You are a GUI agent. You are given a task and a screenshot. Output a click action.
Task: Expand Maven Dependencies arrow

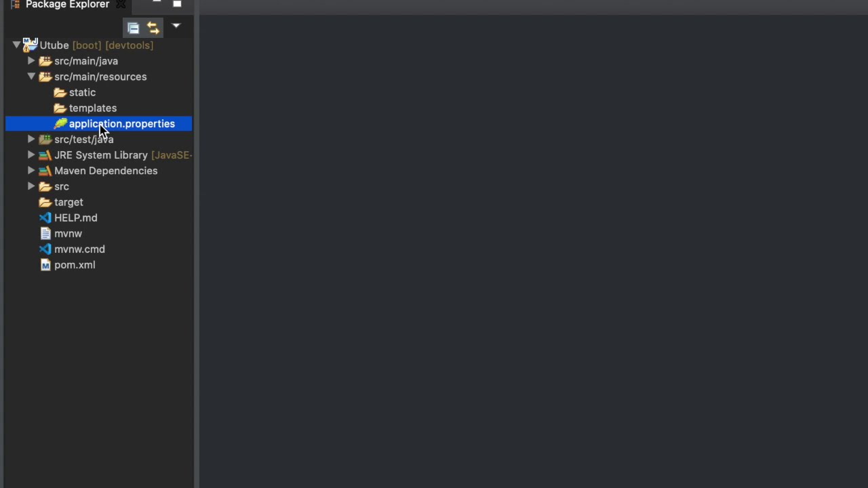pyautogui.click(x=31, y=171)
